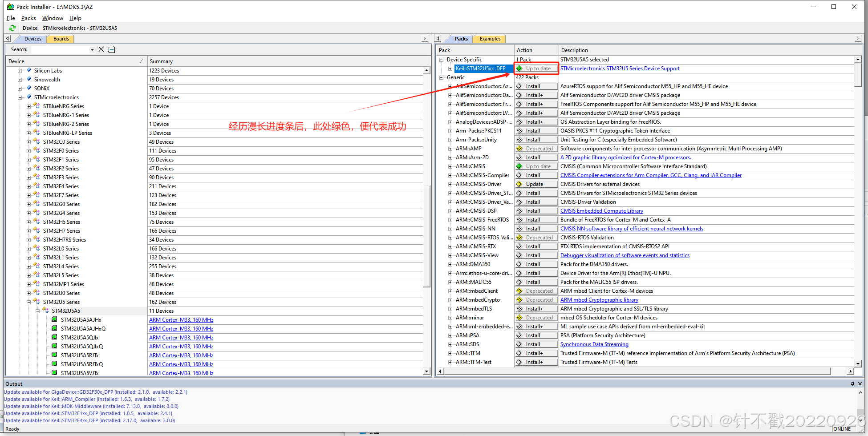
Task: Click right arrow at Devices pane edge
Action: point(425,39)
